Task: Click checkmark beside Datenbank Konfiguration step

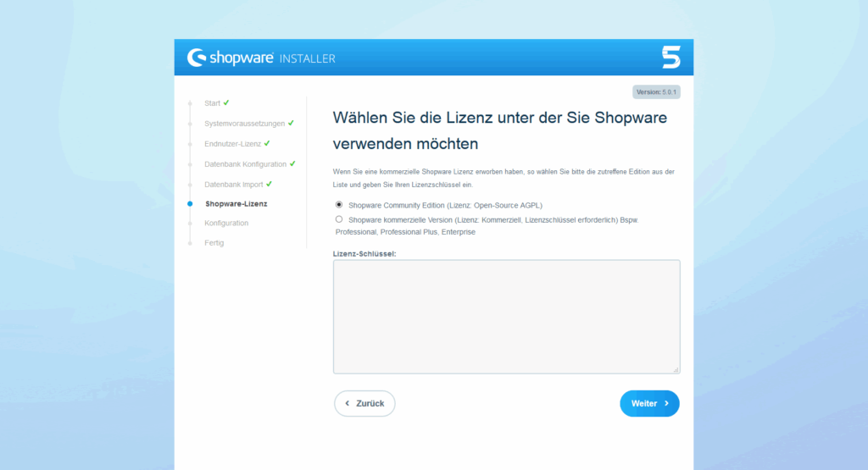Action: coord(292,163)
